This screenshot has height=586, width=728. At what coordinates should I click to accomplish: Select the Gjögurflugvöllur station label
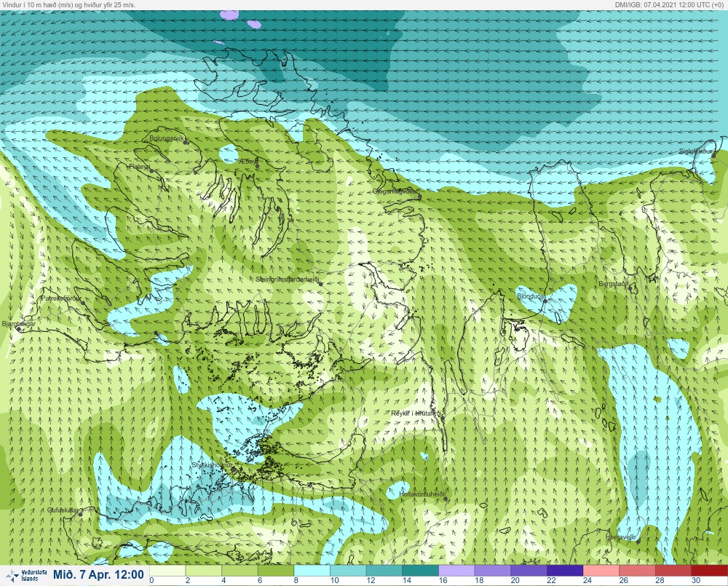click(x=395, y=191)
